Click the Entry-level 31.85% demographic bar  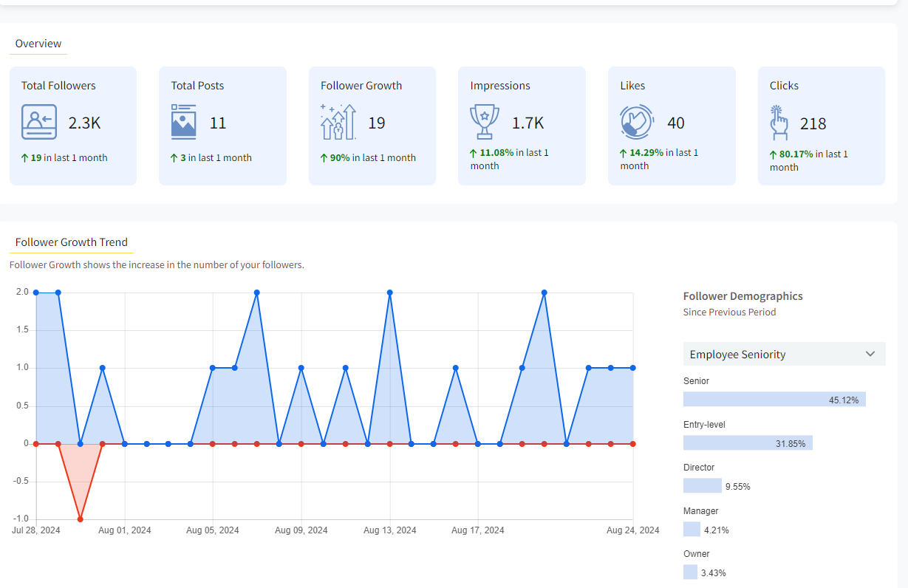(x=747, y=443)
